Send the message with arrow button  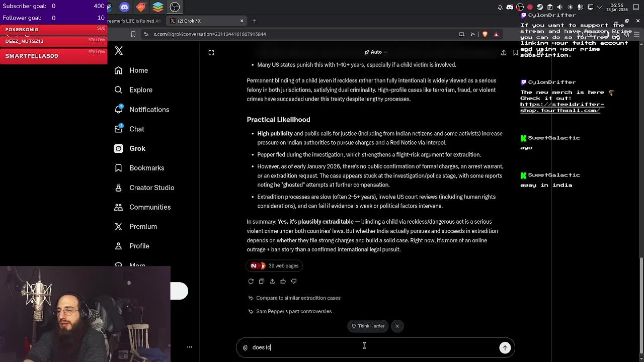click(x=505, y=347)
